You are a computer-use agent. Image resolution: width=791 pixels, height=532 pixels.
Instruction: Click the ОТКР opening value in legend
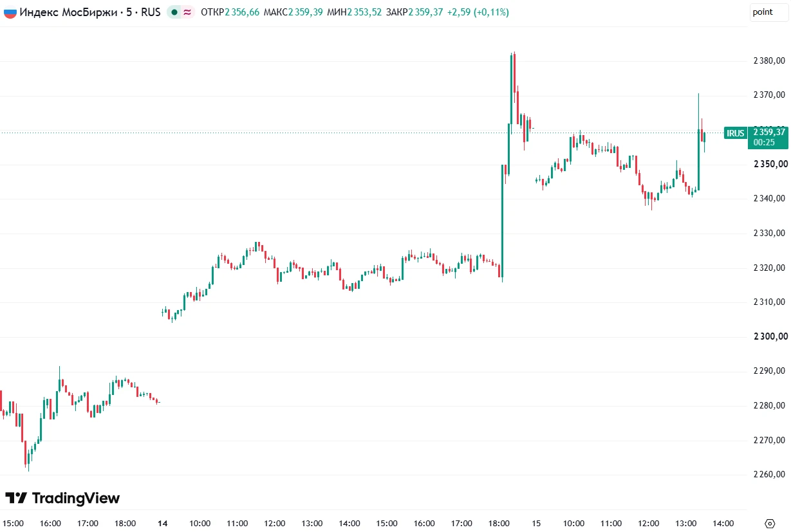tap(242, 12)
